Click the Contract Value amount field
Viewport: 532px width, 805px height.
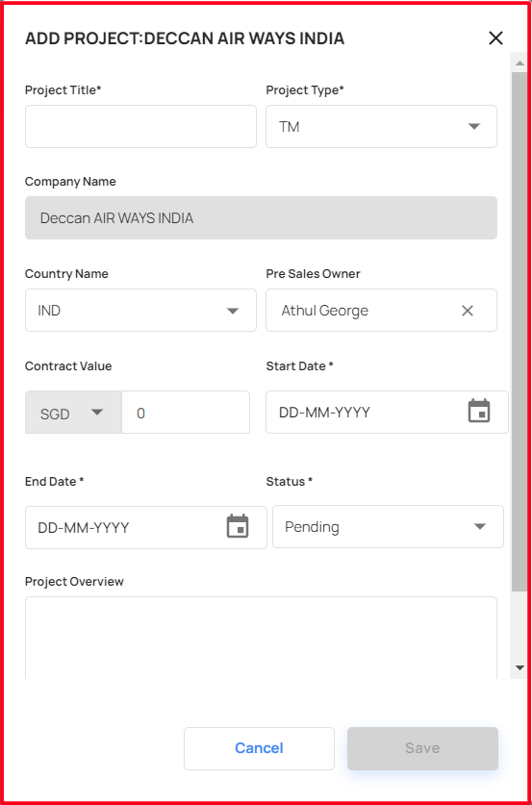tap(186, 413)
